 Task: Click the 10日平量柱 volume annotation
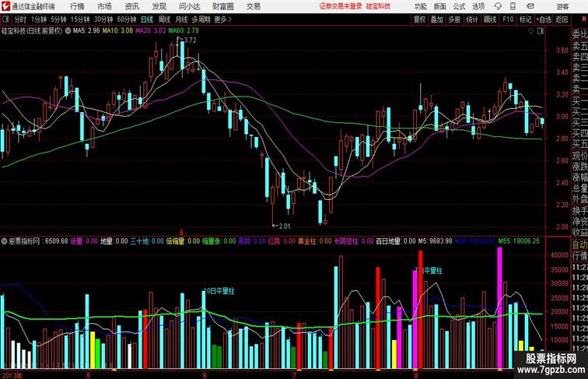pos(219,291)
